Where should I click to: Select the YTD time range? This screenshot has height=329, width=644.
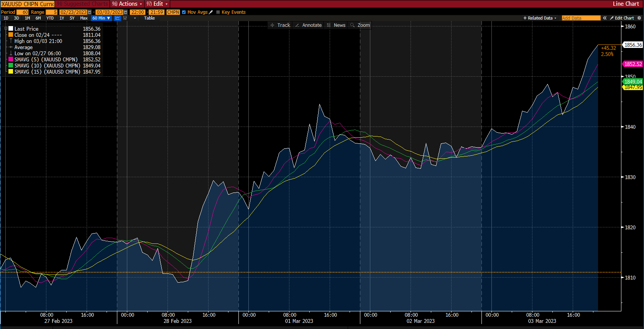pyautogui.click(x=50, y=18)
